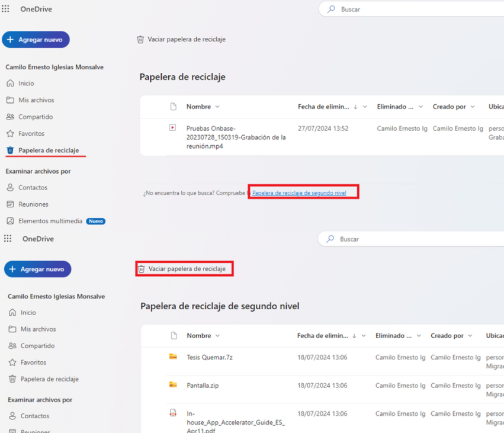Select Papelera de reciclaje in the segundo nivel sidebar
Image resolution: width=504 pixels, height=433 pixels.
point(50,379)
